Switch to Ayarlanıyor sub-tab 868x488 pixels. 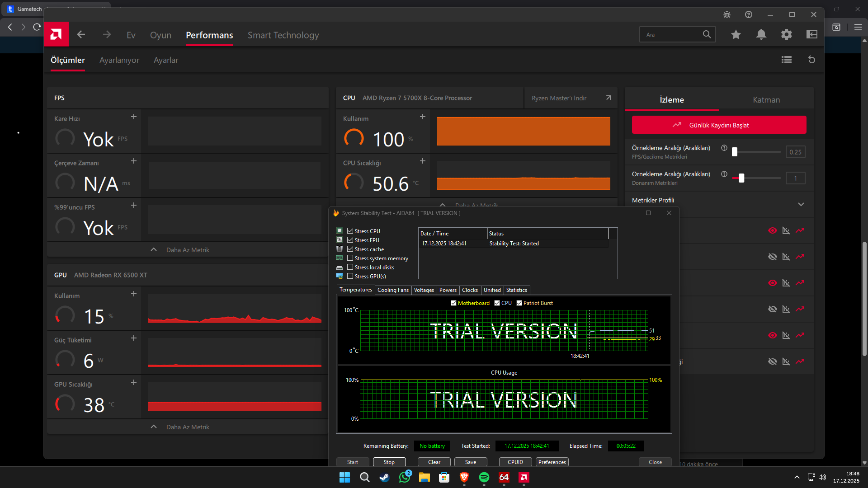tap(119, 60)
